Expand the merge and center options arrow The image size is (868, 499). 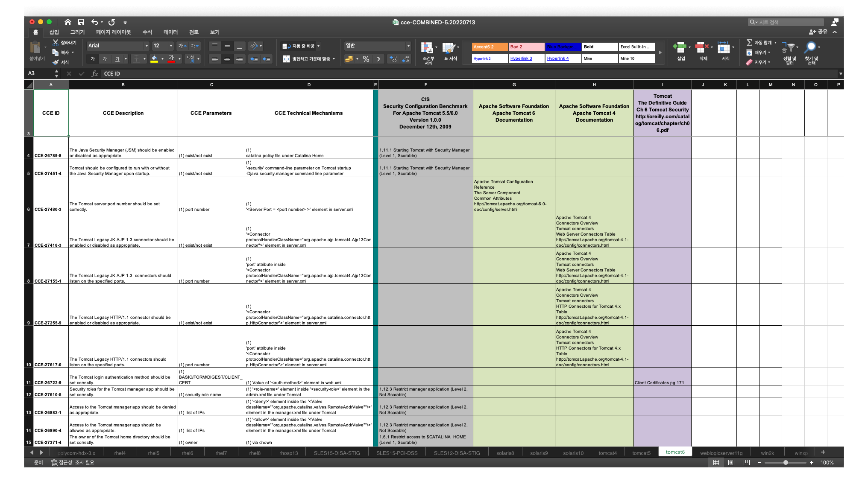[334, 59]
